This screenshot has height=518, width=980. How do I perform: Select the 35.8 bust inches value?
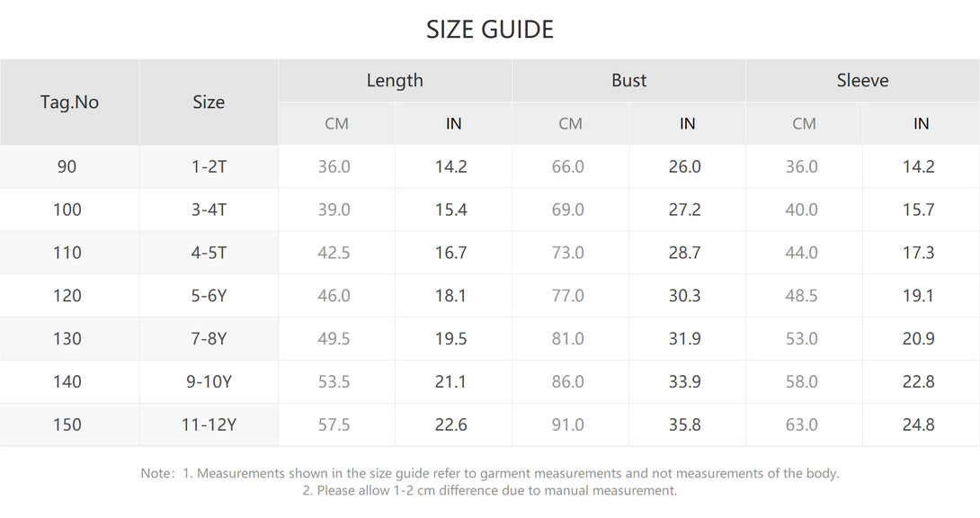tap(685, 424)
